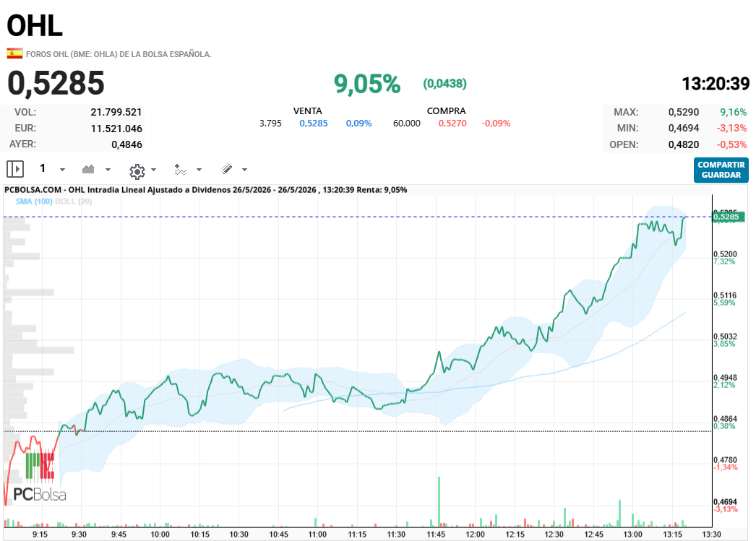
Task: Click the COMPRA column header
Action: (x=446, y=111)
